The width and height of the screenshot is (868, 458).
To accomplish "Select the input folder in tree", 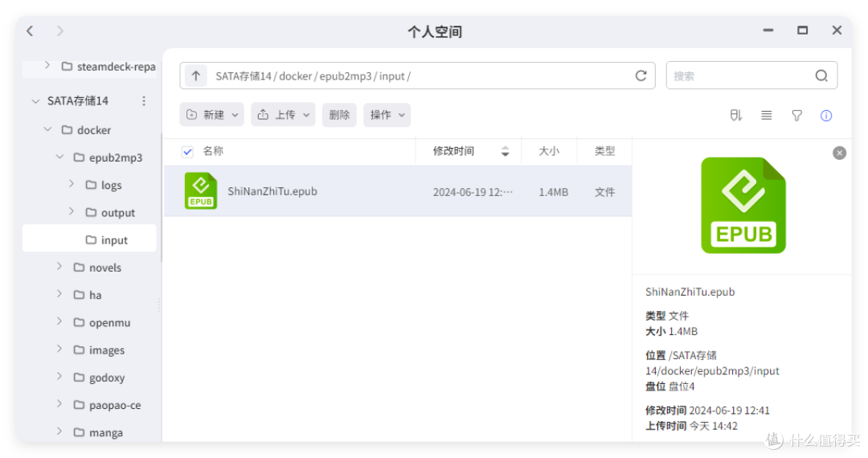I will click(89, 239).
